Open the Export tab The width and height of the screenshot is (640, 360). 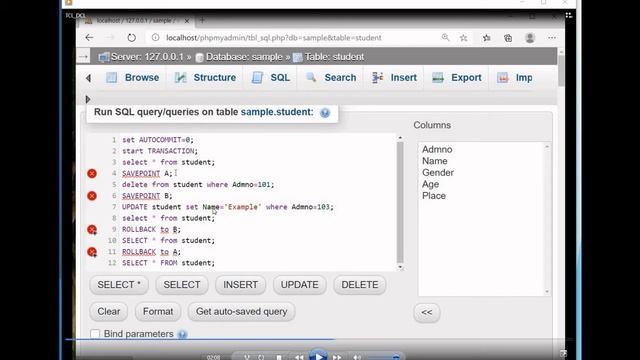(x=457, y=78)
